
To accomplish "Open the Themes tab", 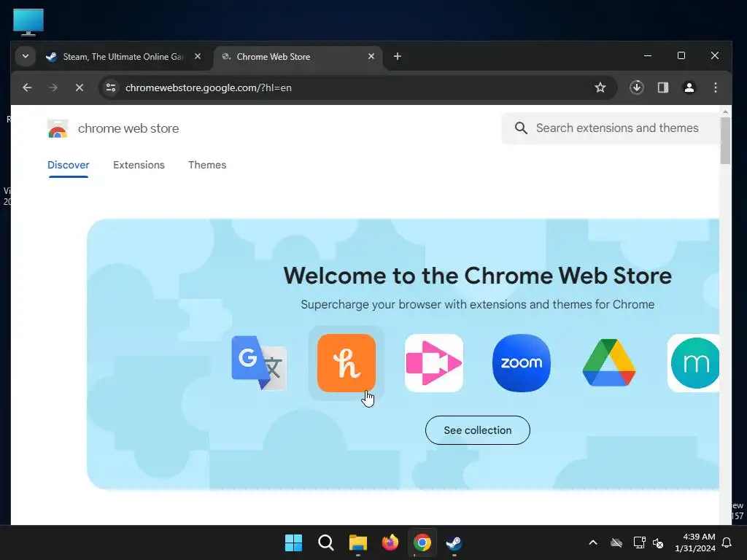I will point(207,166).
